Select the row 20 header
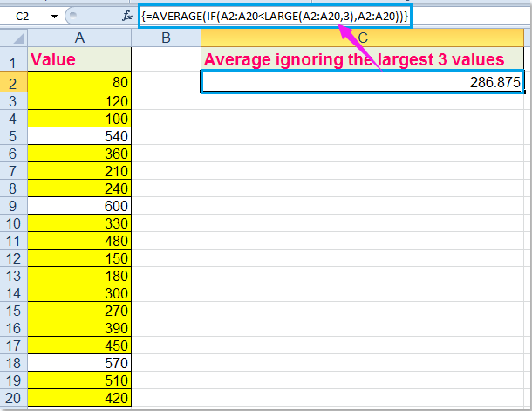Image resolution: width=532 pixels, height=411 pixels. pos(11,399)
